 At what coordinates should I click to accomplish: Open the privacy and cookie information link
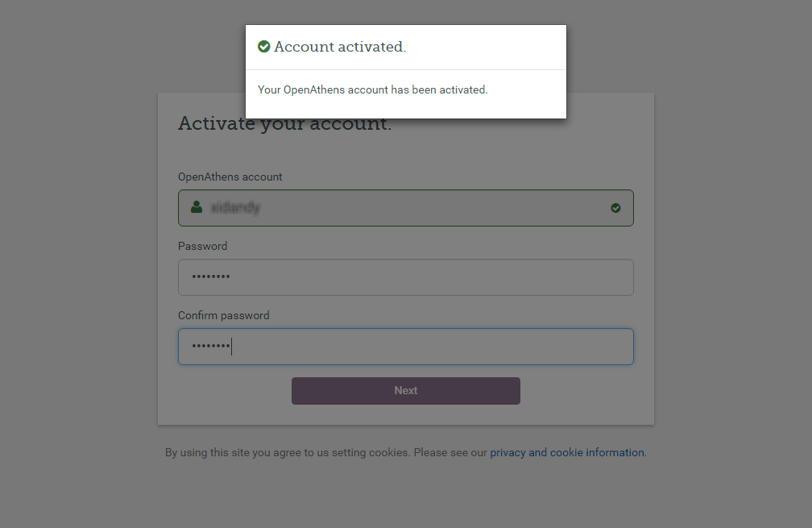(566, 452)
